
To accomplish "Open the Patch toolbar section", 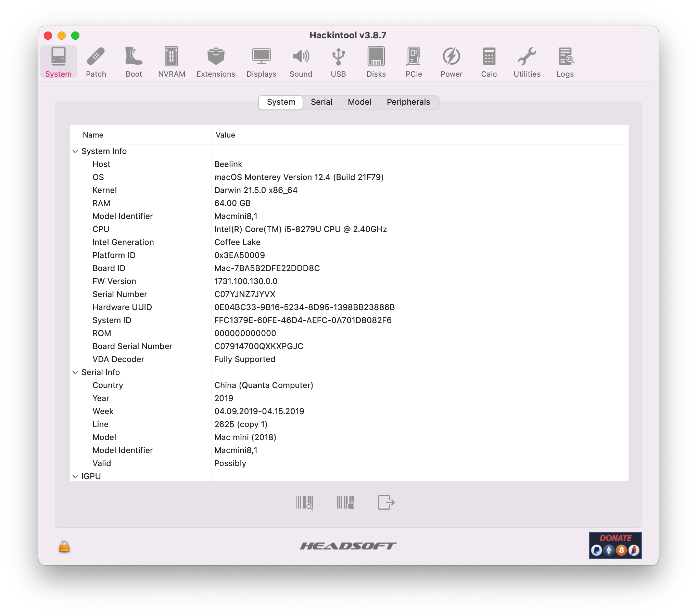I will (x=96, y=62).
